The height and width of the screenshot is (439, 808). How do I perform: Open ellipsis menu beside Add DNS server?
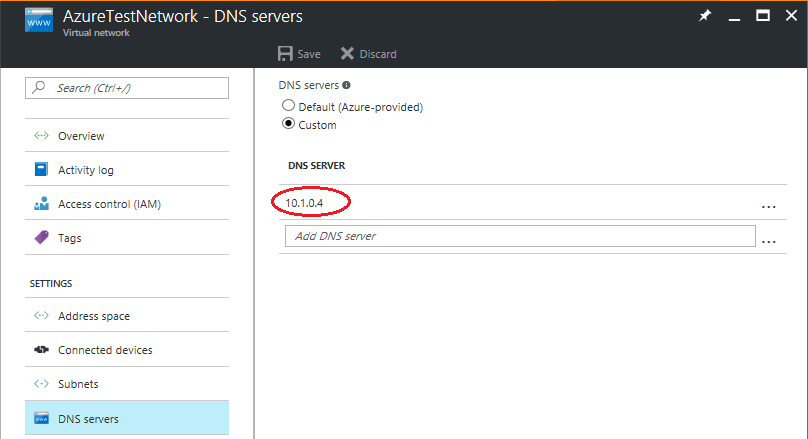(768, 242)
